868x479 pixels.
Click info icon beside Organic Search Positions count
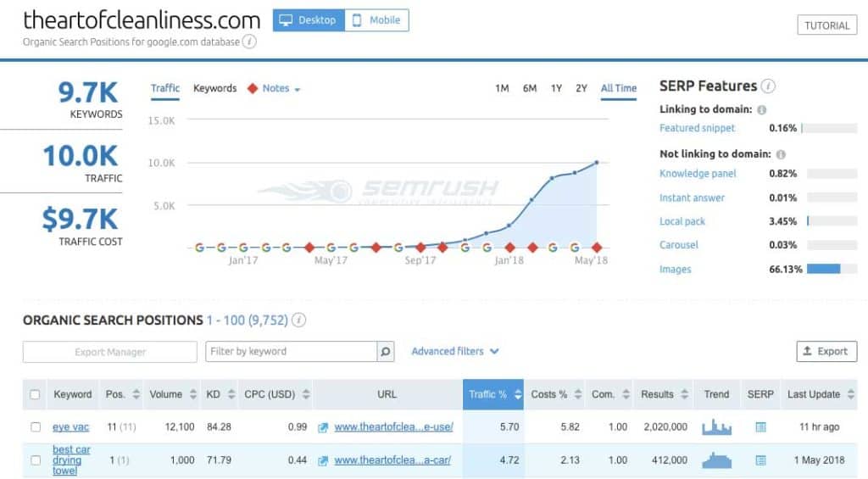pyautogui.click(x=298, y=320)
